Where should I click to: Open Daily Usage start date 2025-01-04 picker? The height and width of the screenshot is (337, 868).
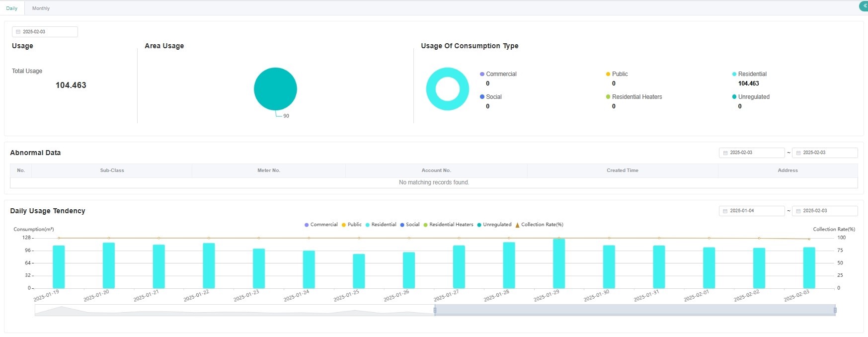point(751,211)
